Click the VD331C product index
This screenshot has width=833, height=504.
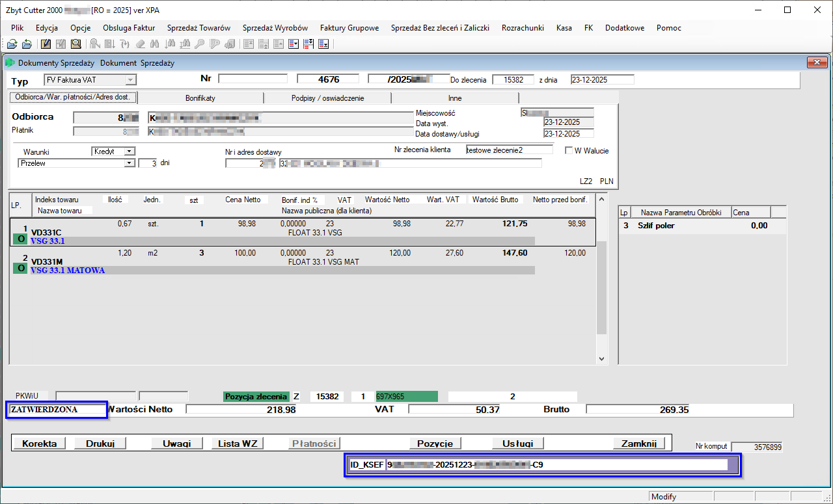tap(46, 232)
